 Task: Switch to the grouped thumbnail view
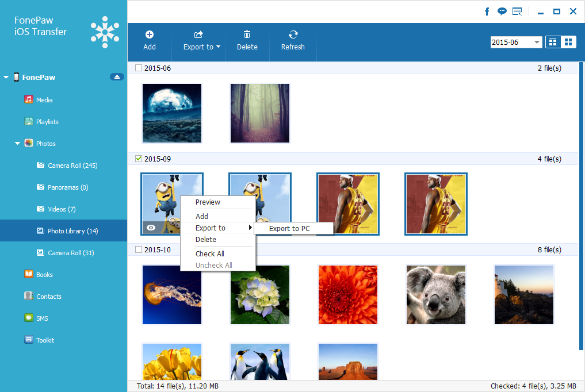point(553,42)
